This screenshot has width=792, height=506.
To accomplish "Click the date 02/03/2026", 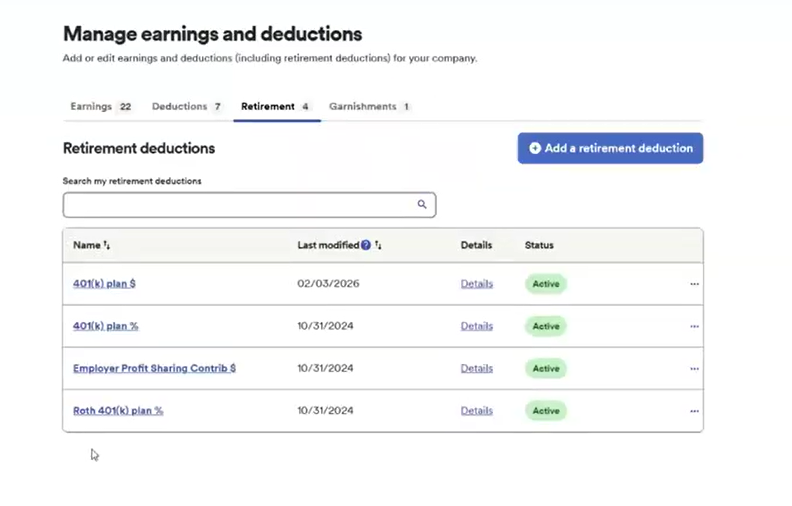I will tap(328, 283).
